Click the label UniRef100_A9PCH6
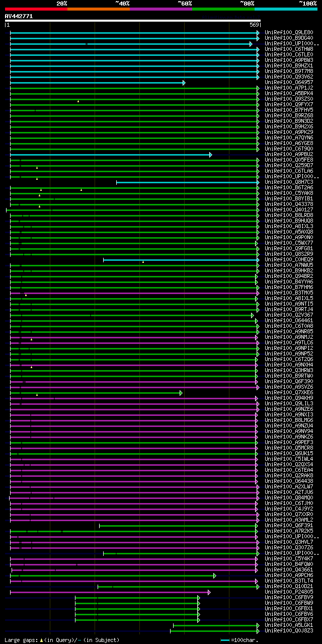The width and height of the screenshot is (322, 644). point(289,576)
